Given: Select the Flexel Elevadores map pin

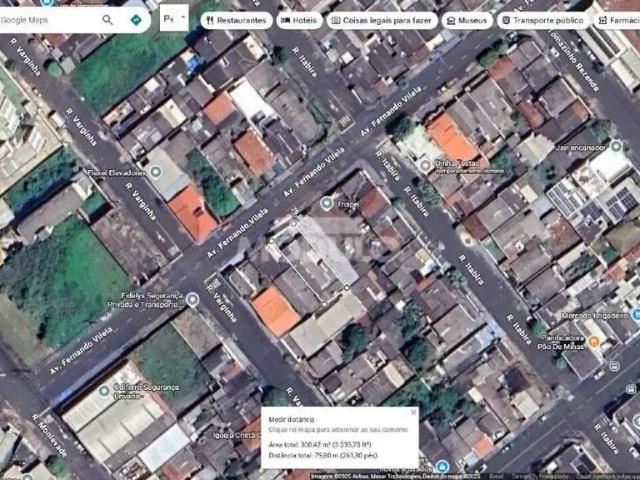Looking at the screenshot, I should (156, 172).
